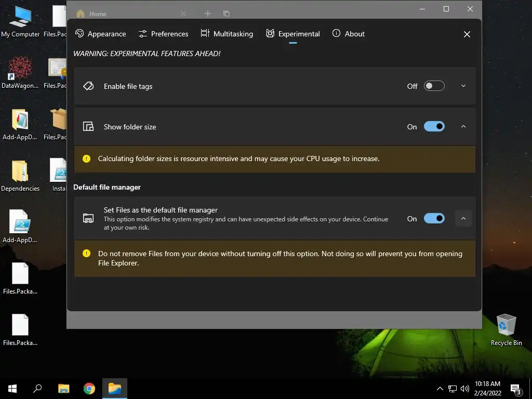
Task: Click the Show folder size icon
Action: pyautogui.click(x=88, y=127)
